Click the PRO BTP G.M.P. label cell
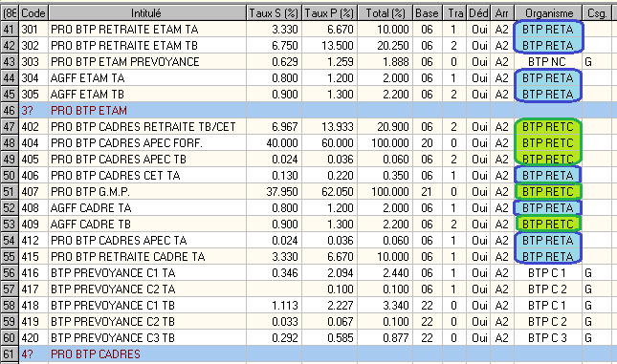 [x=147, y=192]
